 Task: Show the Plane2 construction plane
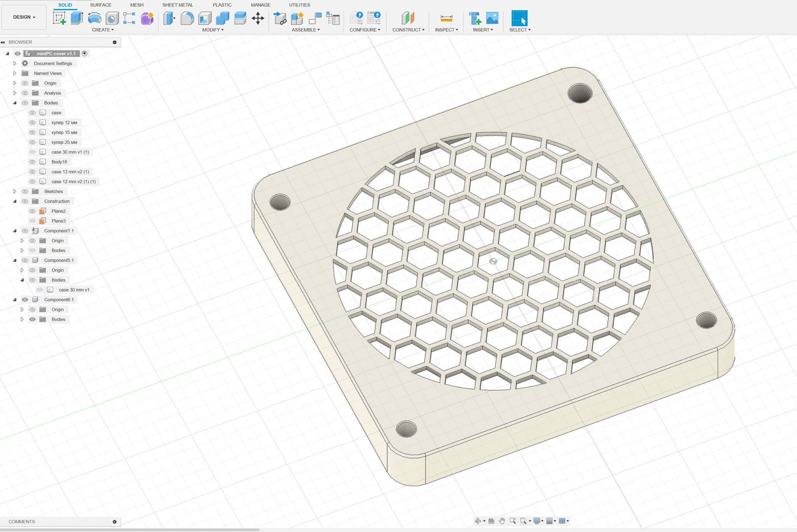(32, 211)
